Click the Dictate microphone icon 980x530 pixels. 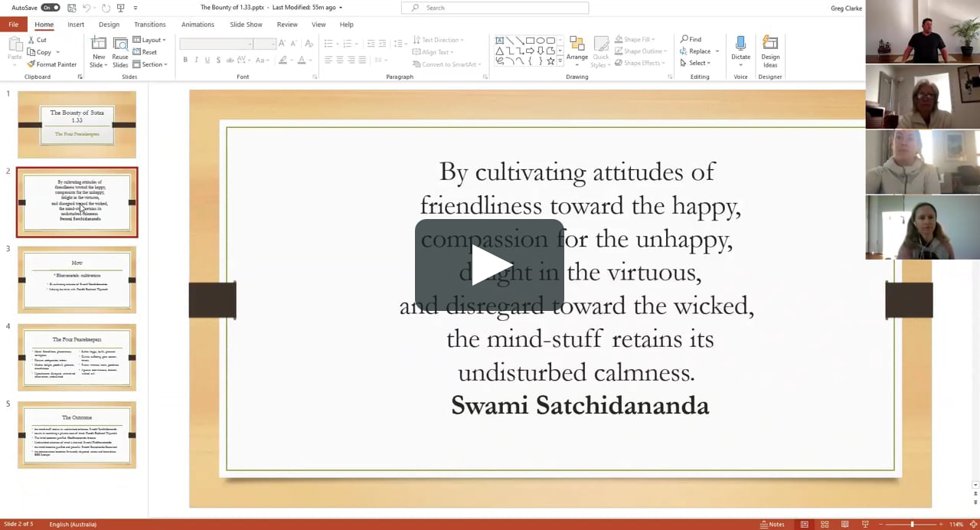click(740, 44)
